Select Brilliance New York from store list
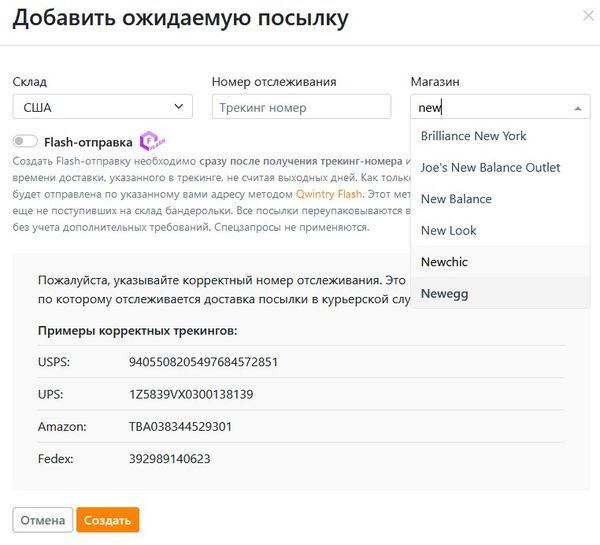 [473, 136]
